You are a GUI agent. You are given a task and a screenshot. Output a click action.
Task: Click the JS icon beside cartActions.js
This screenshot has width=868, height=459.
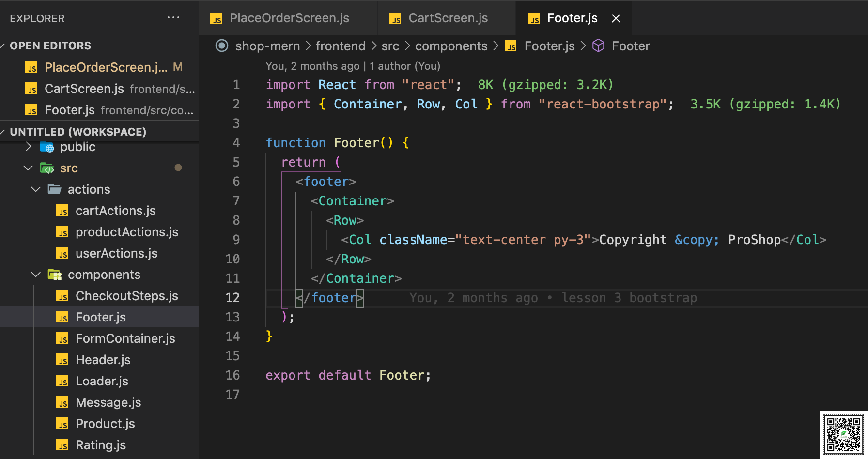pyautogui.click(x=62, y=211)
